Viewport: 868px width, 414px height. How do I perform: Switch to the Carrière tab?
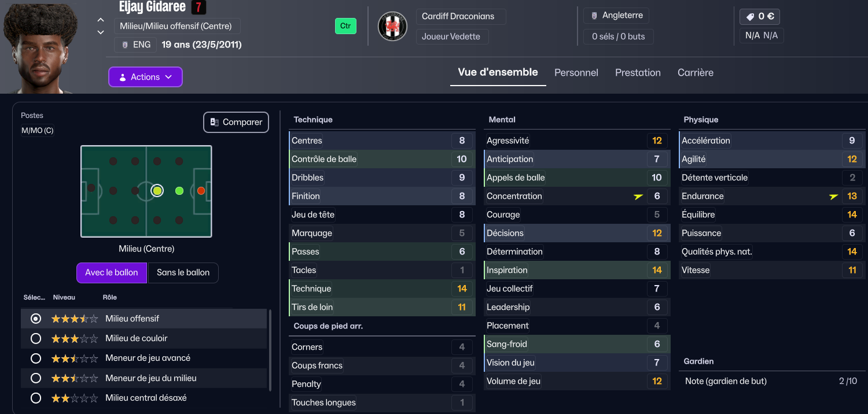tap(695, 73)
